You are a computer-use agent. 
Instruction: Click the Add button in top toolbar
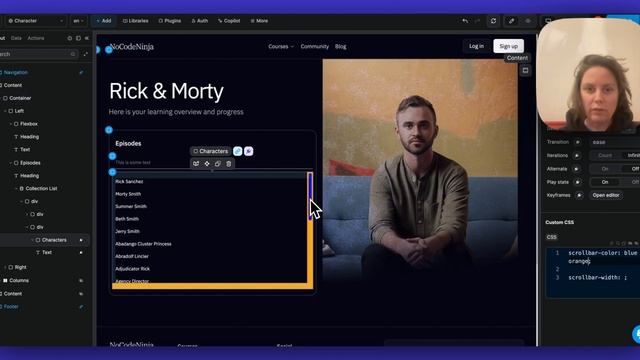point(104,21)
